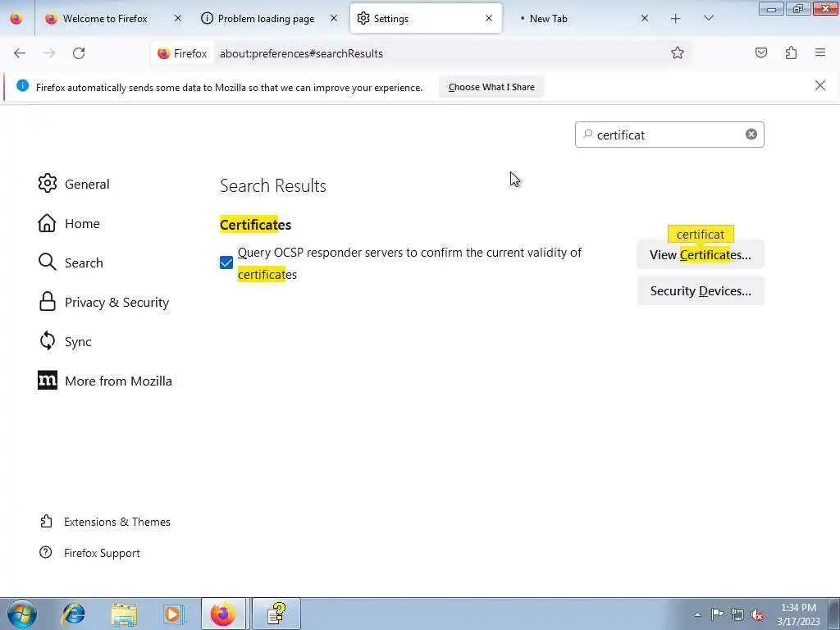Select Firefox taskbar button
Screen dimensions: 840x630
coord(223,614)
